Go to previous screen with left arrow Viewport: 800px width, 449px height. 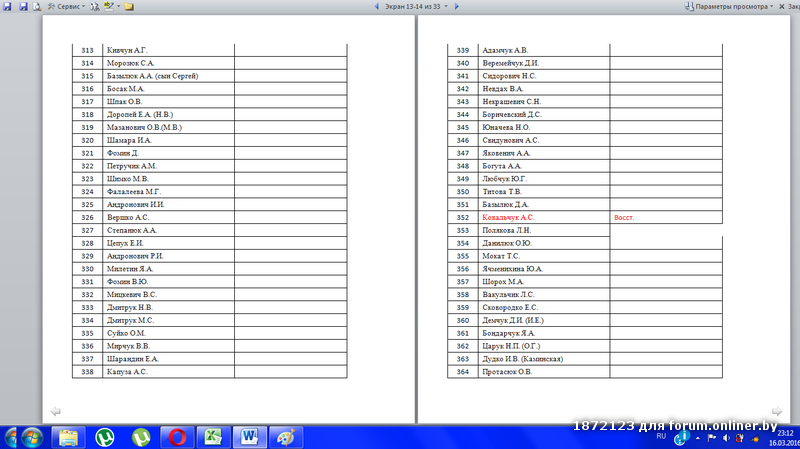(x=377, y=7)
